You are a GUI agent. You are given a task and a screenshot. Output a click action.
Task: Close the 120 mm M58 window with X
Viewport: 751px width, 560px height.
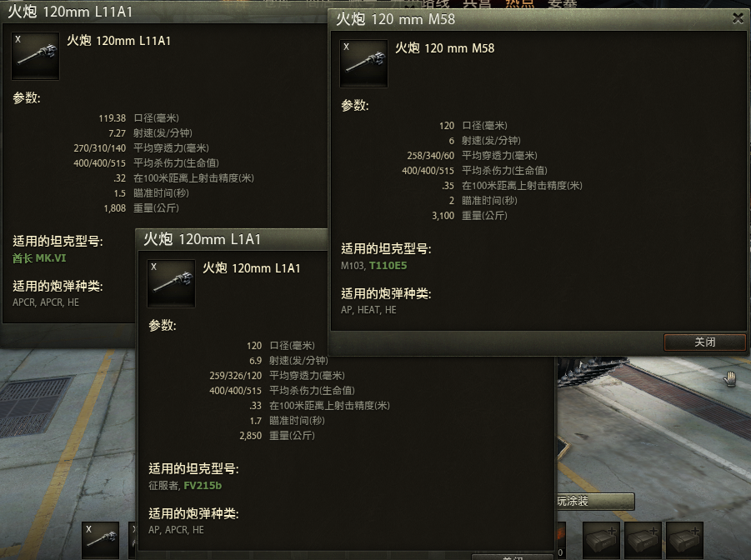[x=738, y=18]
